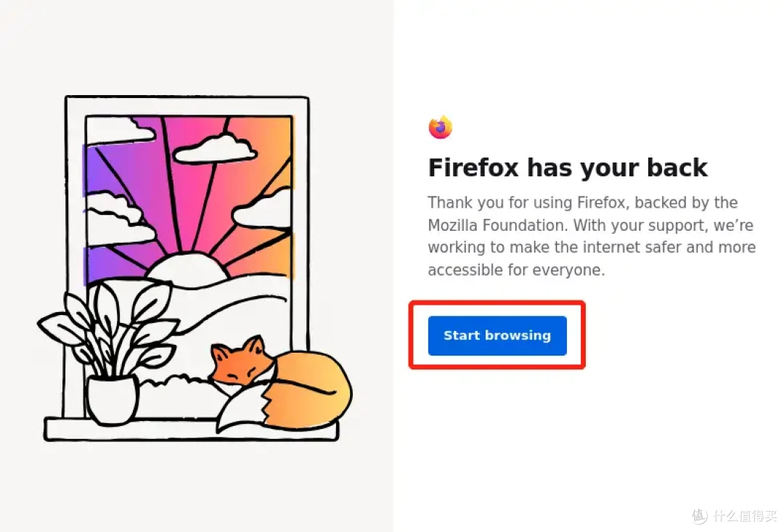Image resolution: width=784 pixels, height=532 pixels.
Task: Click the Start browsing button
Action: click(497, 335)
